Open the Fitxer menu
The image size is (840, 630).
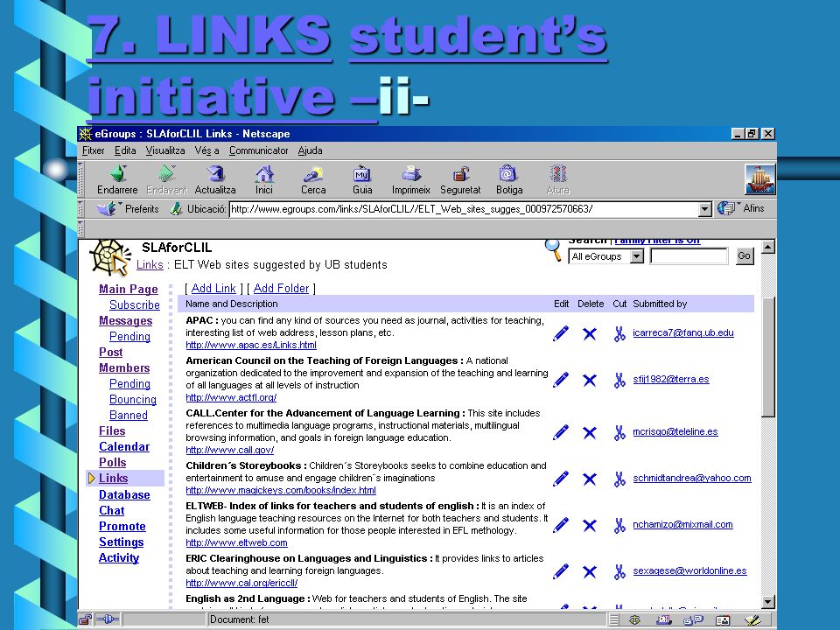[94, 150]
